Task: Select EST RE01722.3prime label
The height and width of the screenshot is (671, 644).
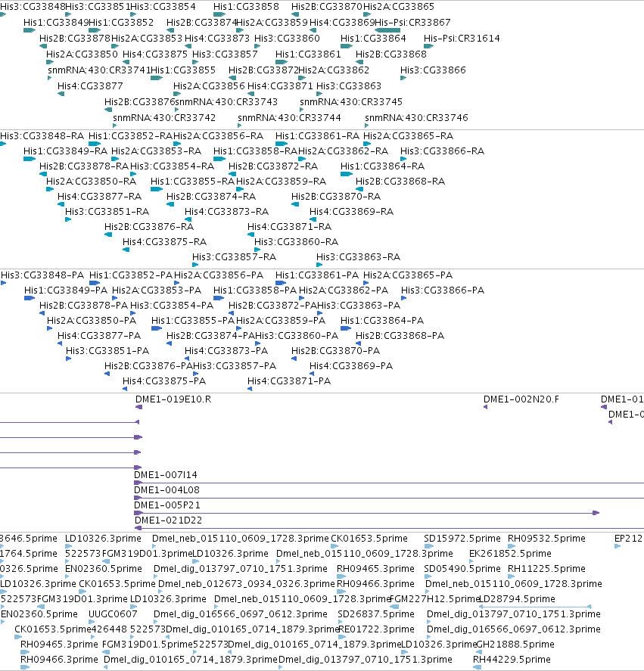Action: pyautogui.click(x=376, y=629)
